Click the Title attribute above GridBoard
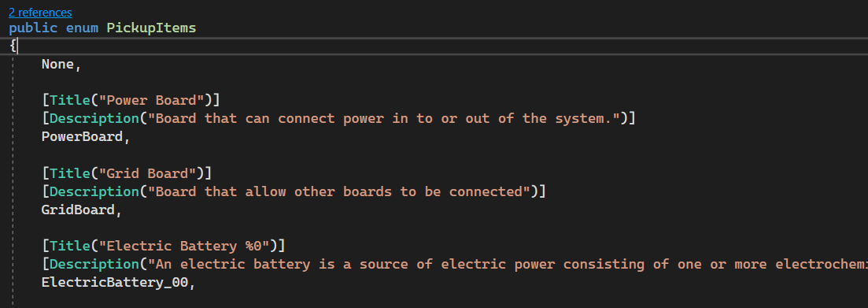This screenshot has height=308, width=868. (70, 173)
